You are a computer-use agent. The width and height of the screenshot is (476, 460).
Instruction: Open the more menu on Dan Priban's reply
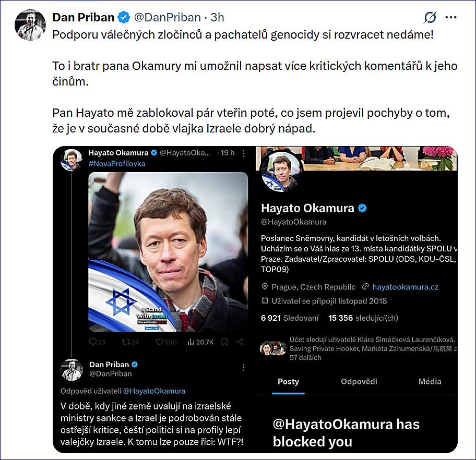pos(244,368)
